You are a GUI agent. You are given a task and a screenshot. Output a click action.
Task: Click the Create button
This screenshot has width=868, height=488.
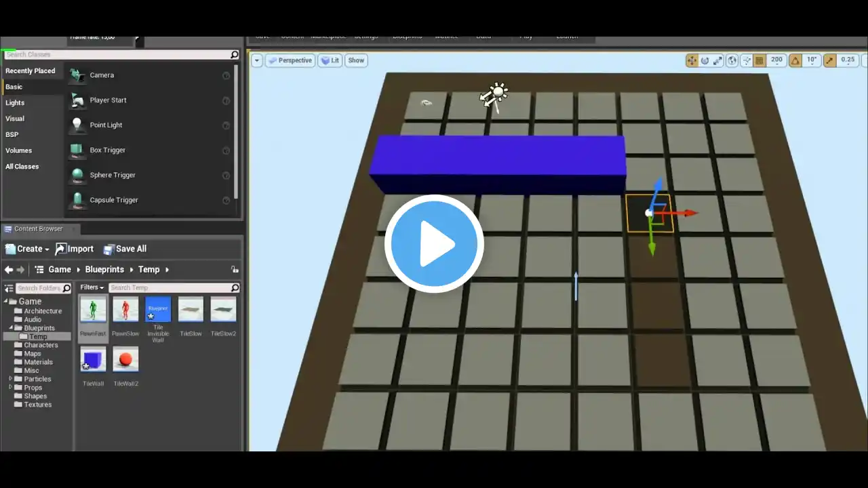[27, 249]
